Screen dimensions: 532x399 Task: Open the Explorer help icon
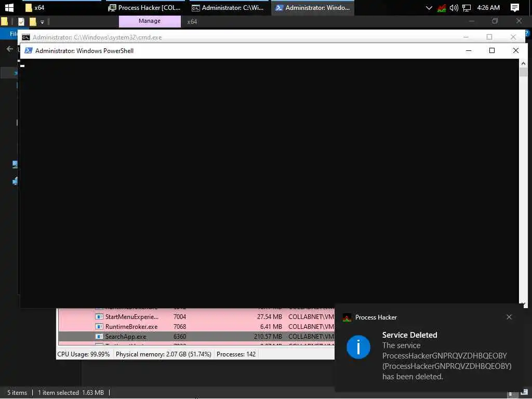pyautogui.click(x=528, y=33)
